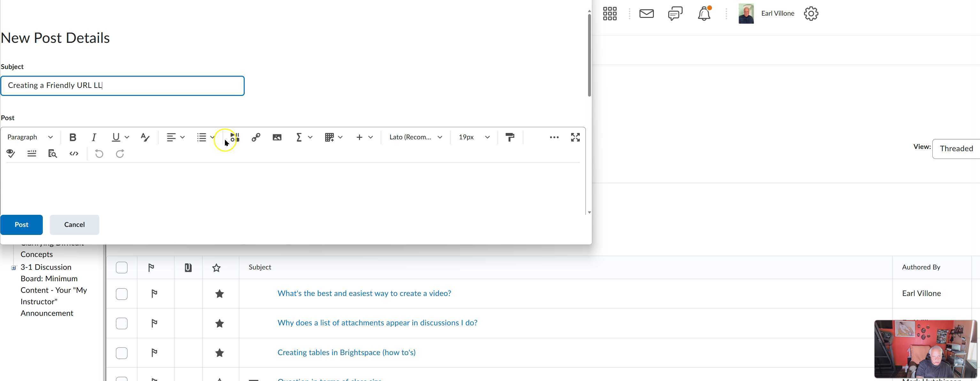
Task: Insert an image into the post
Action: pos(277,137)
